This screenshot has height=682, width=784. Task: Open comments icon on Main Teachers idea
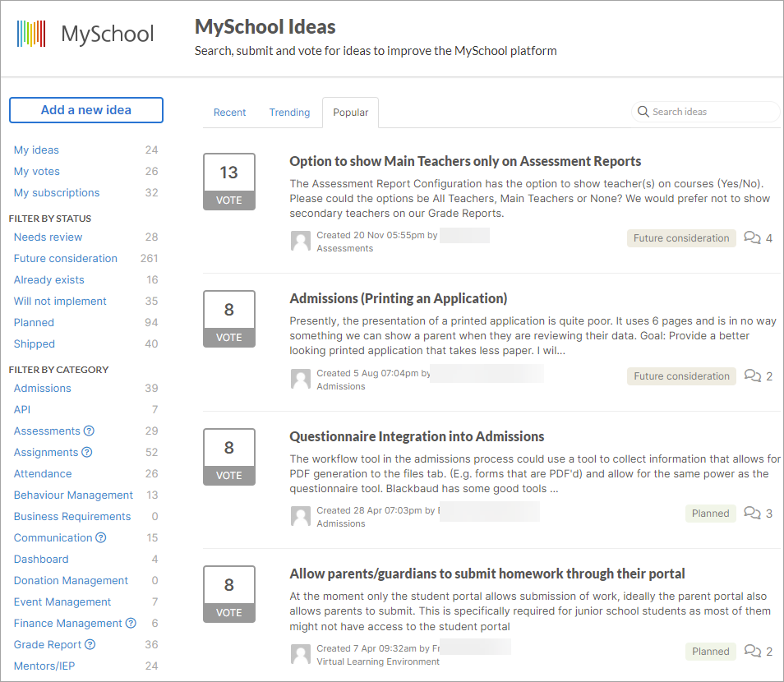click(752, 237)
